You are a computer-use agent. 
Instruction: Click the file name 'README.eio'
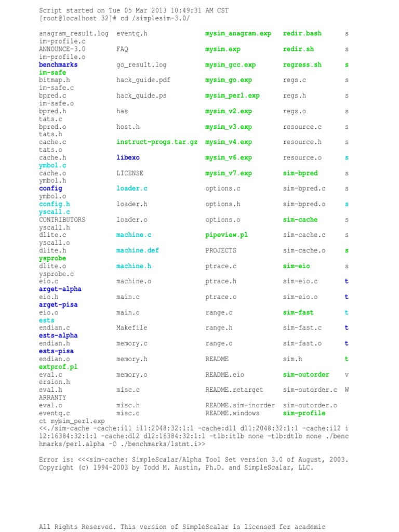point(224,375)
